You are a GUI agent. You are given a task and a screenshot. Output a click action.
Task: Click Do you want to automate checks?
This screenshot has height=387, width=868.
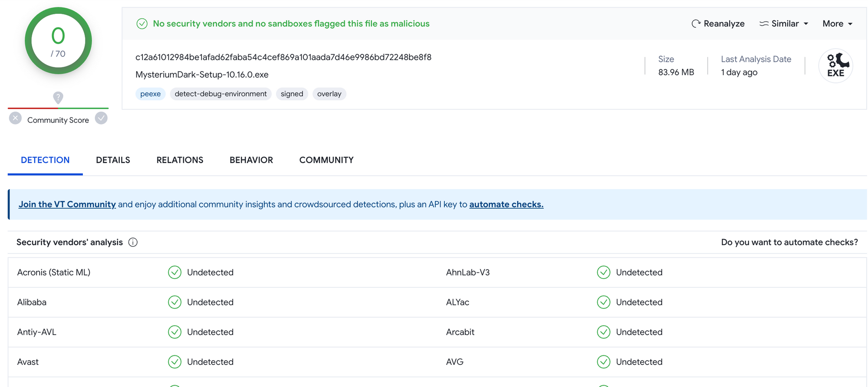click(x=789, y=242)
